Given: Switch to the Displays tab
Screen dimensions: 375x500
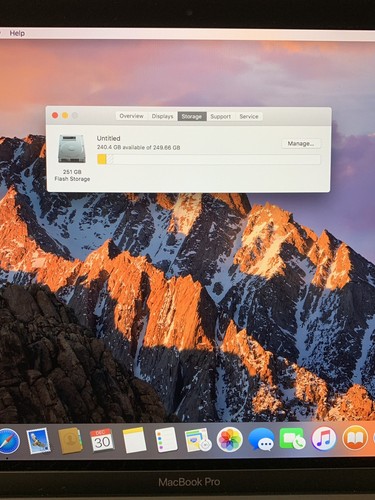Looking at the screenshot, I should click(162, 116).
